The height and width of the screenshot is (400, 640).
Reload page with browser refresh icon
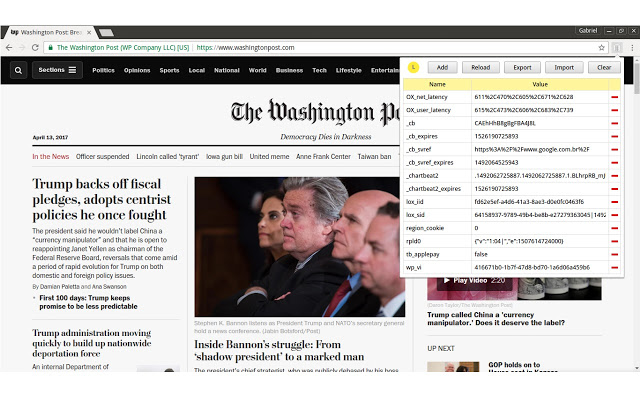point(35,48)
